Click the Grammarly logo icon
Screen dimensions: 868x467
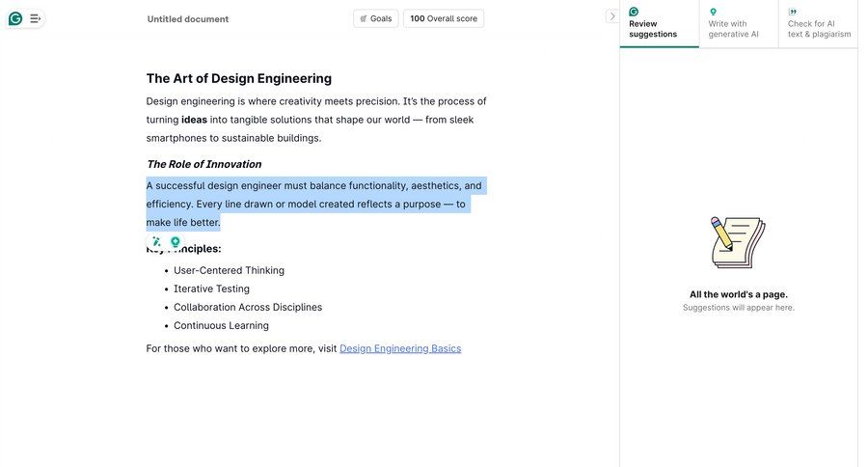click(15, 19)
